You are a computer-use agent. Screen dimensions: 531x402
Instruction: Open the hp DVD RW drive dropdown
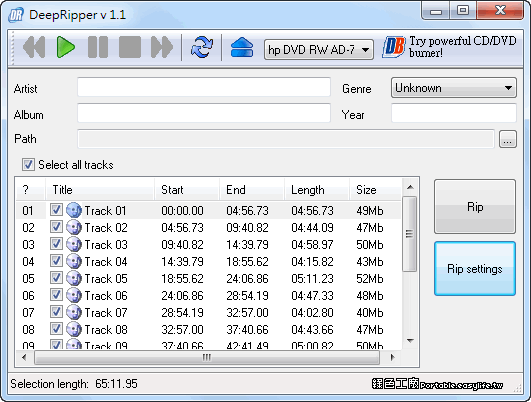(x=319, y=50)
